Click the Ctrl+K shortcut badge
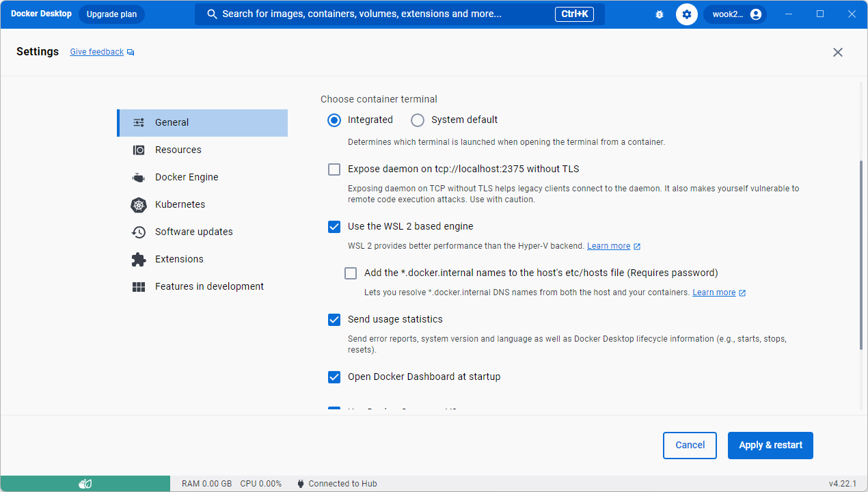Viewport: 868px width, 492px height. [x=574, y=14]
